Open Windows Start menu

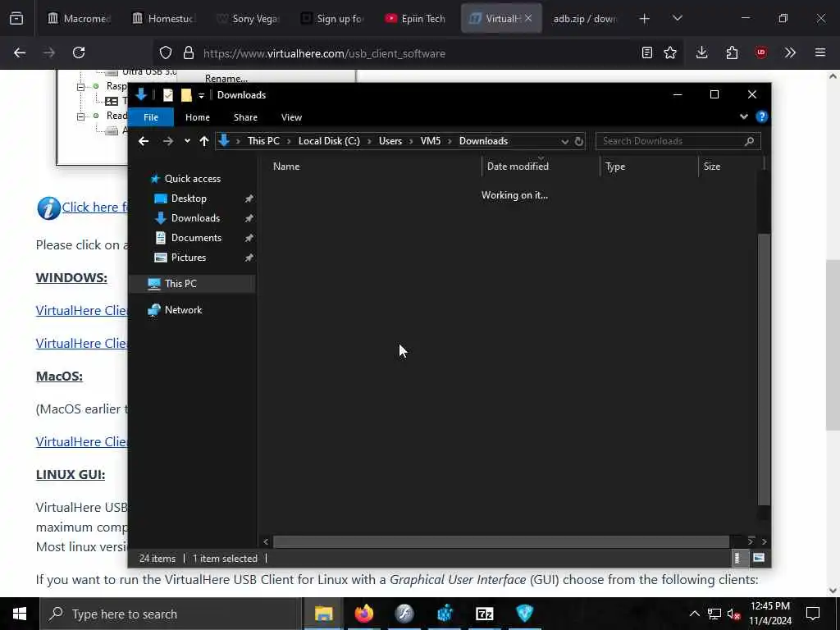pyautogui.click(x=20, y=614)
